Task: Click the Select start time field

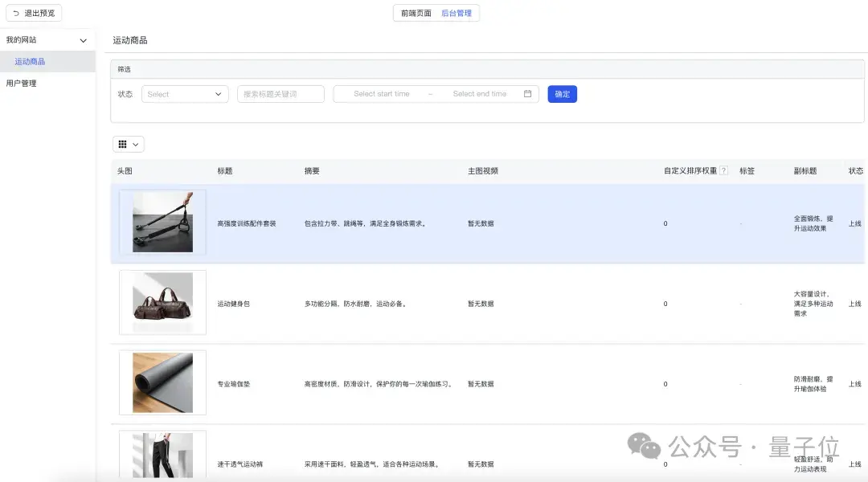Action: pos(383,93)
